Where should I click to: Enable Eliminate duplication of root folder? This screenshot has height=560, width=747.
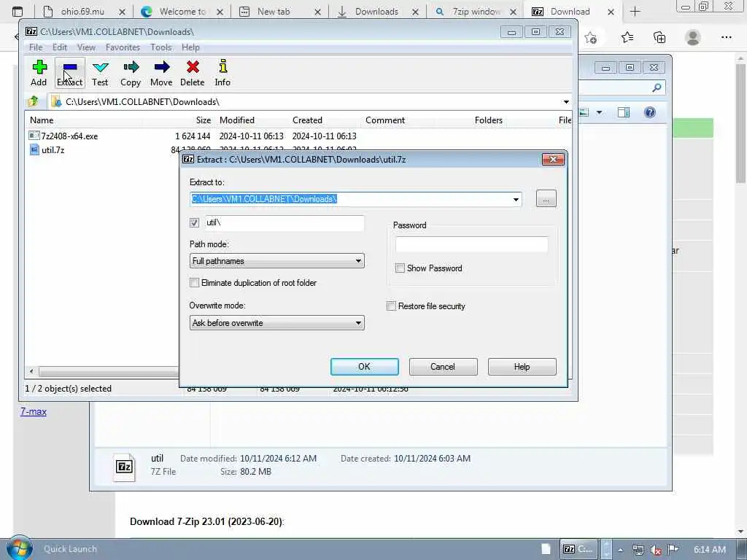[x=194, y=283]
